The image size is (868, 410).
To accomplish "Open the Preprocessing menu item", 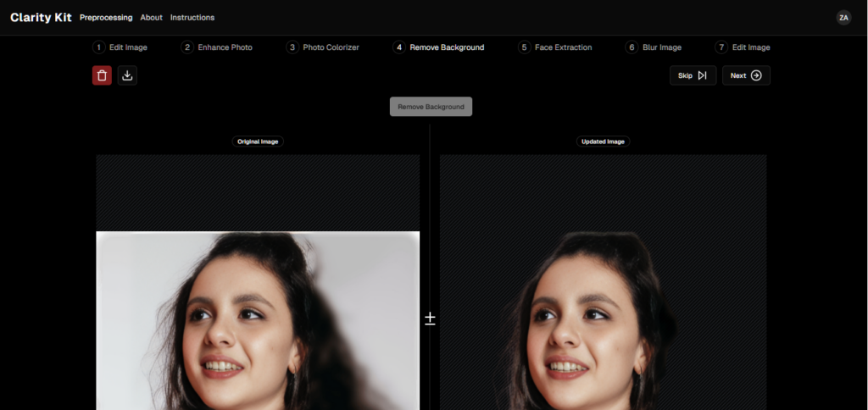I will pyautogui.click(x=106, y=17).
